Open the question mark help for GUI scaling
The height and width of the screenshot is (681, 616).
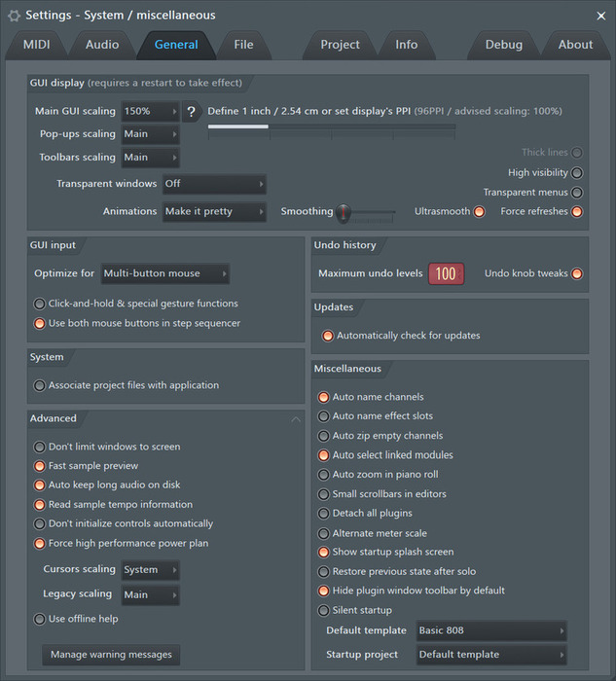point(191,112)
